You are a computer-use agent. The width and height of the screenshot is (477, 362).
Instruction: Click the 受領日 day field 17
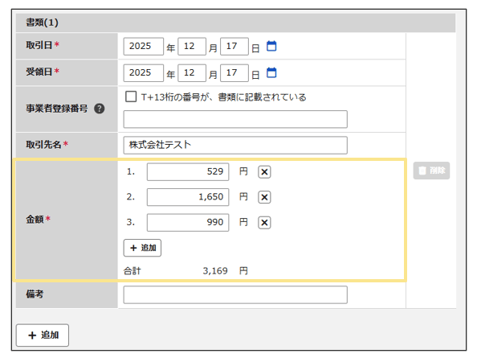click(234, 73)
